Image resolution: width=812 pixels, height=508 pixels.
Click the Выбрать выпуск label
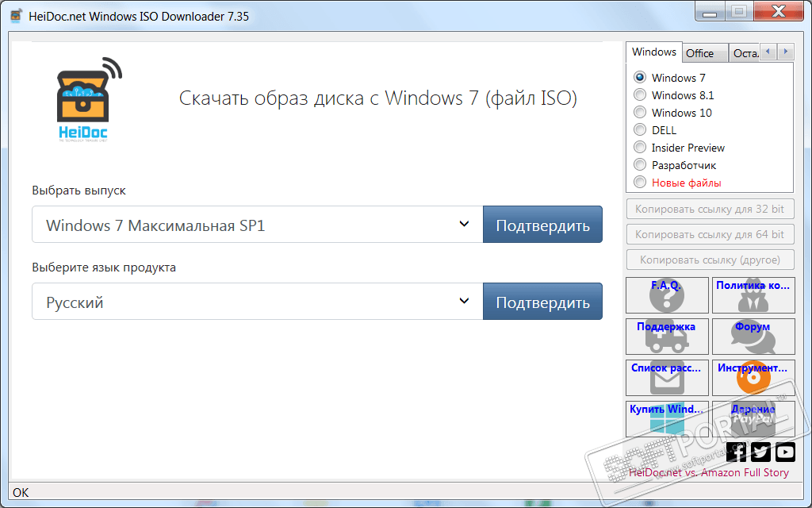click(79, 190)
